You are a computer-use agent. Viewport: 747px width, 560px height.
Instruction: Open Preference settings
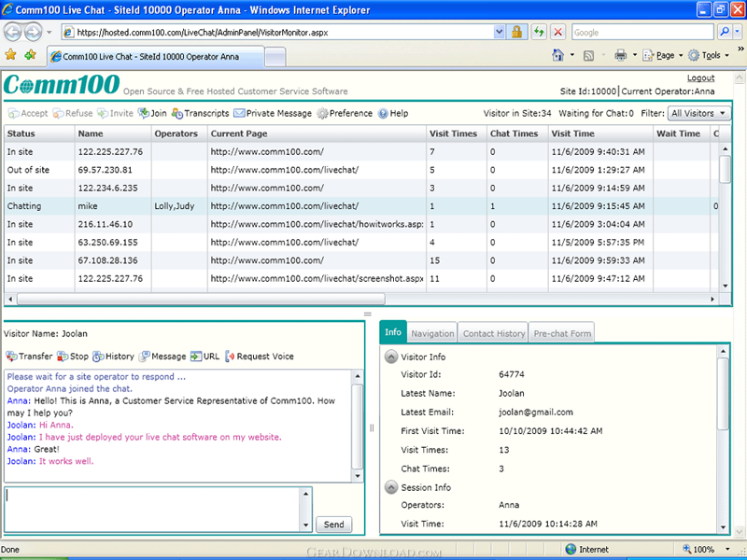pos(345,113)
